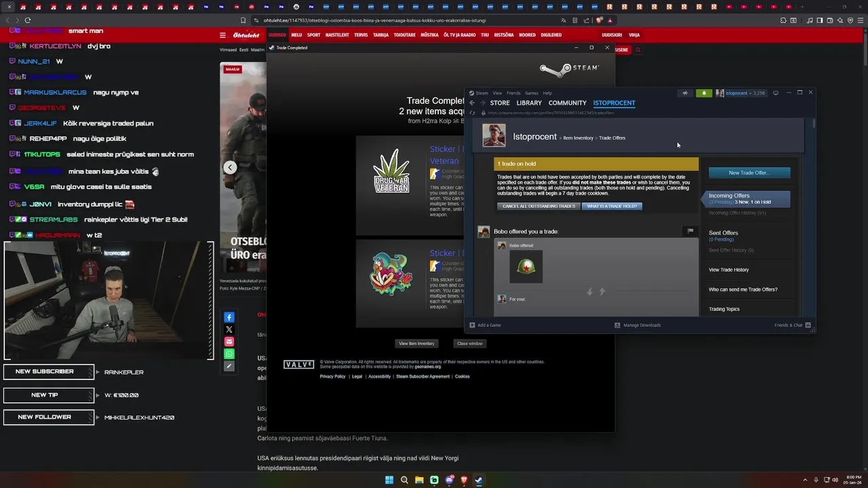Open Who can send me Trade Offers
The image size is (868, 488).
pyautogui.click(x=743, y=289)
